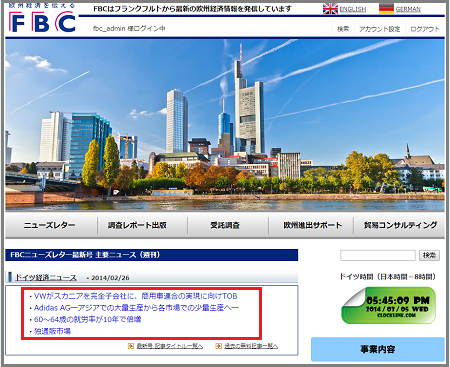This screenshot has height=367, width=450.
Task: Click the UK flag icon
Action: [x=330, y=9]
